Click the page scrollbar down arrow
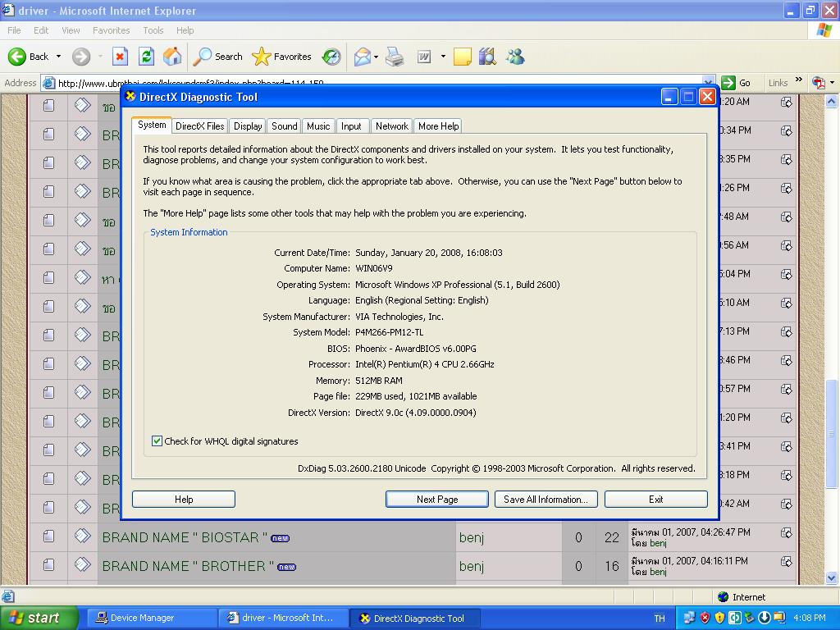840x630 pixels. (832, 577)
